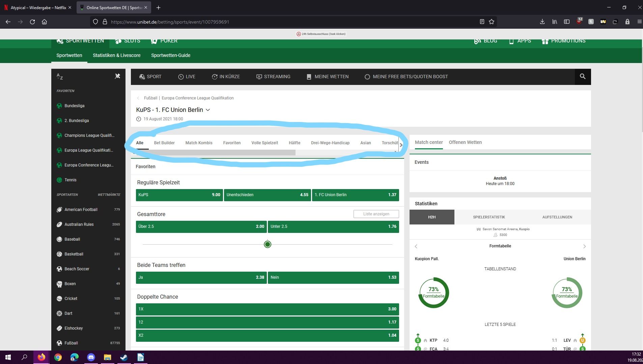
Task: Click the search magnifier icon in sportsbook bar
Action: click(x=583, y=77)
